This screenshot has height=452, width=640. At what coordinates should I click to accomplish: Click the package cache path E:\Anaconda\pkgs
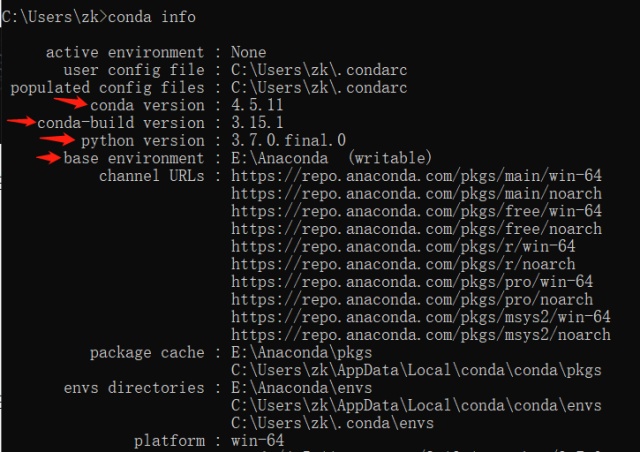302,352
